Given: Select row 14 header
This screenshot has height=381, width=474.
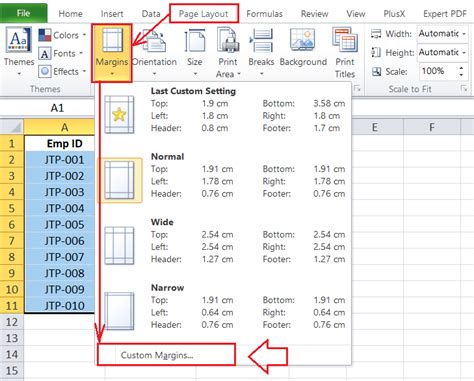Looking at the screenshot, I should tap(12, 354).
